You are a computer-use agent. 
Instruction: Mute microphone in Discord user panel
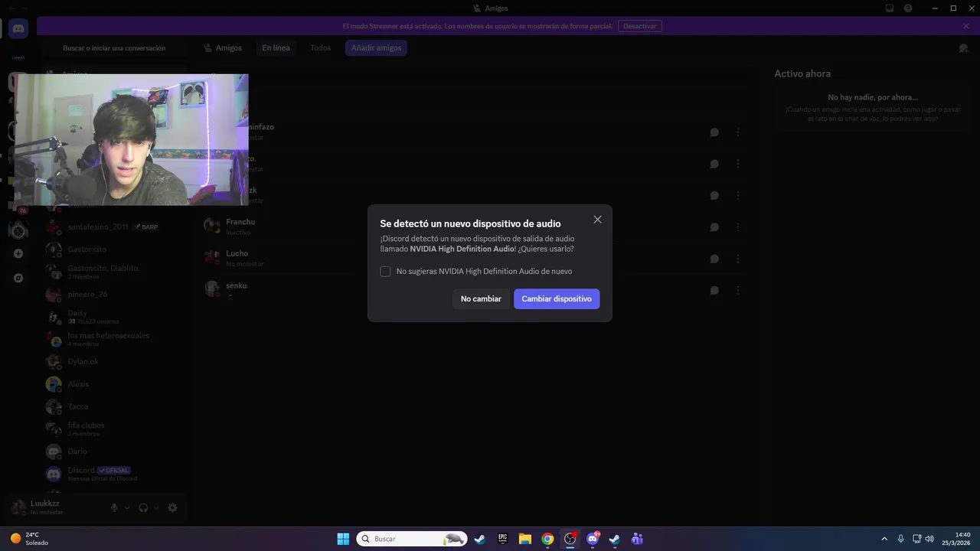click(x=115, y=507)
